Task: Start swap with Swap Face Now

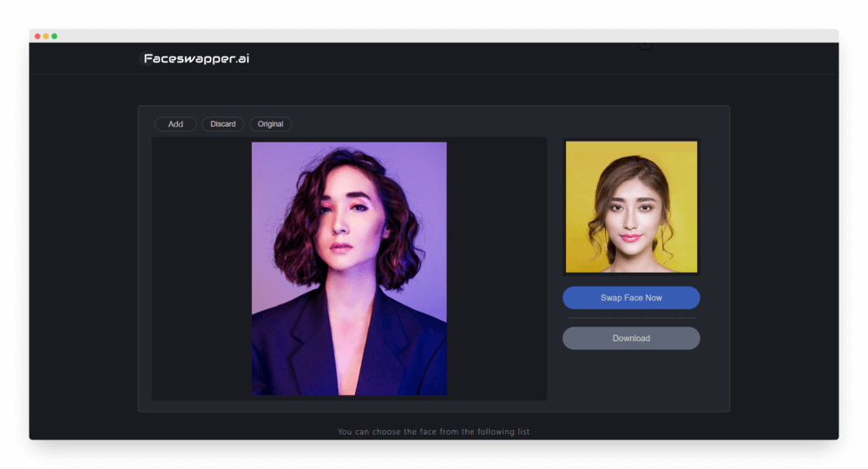Action: [631, 298]
